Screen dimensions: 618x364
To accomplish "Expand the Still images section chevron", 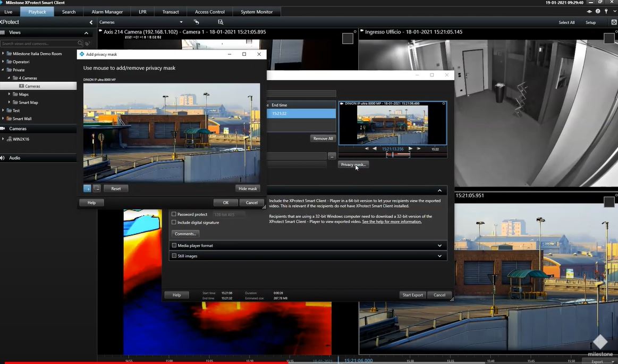I will (439, 256).
